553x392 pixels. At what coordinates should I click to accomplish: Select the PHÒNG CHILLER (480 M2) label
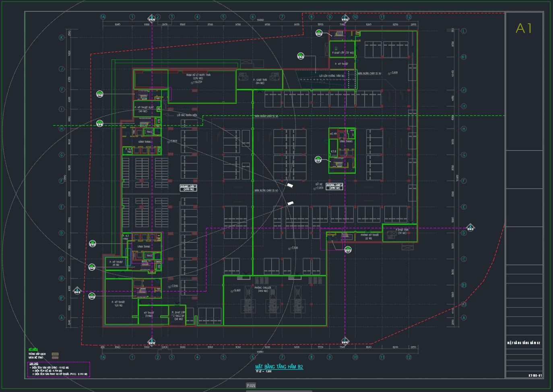(x=263, y=289)
